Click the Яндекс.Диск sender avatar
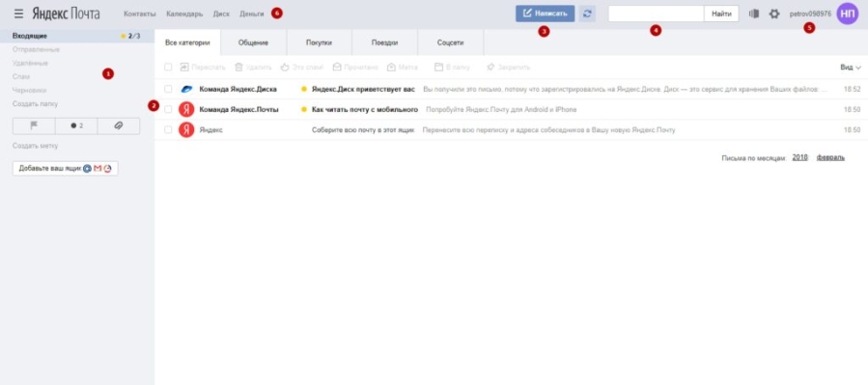 [x=186, y=89]
